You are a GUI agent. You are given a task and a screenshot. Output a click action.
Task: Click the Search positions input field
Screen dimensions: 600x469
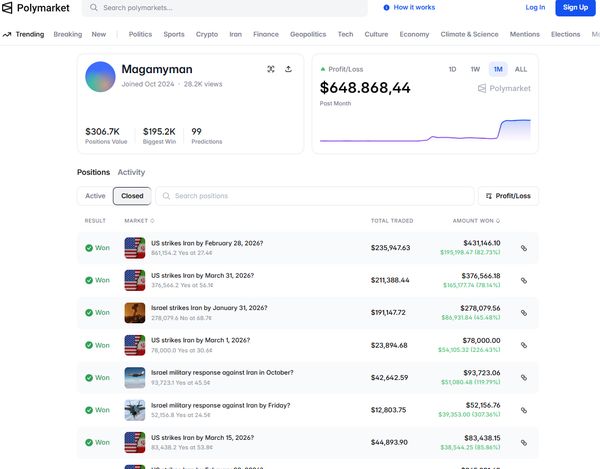[x=315, y=196]
